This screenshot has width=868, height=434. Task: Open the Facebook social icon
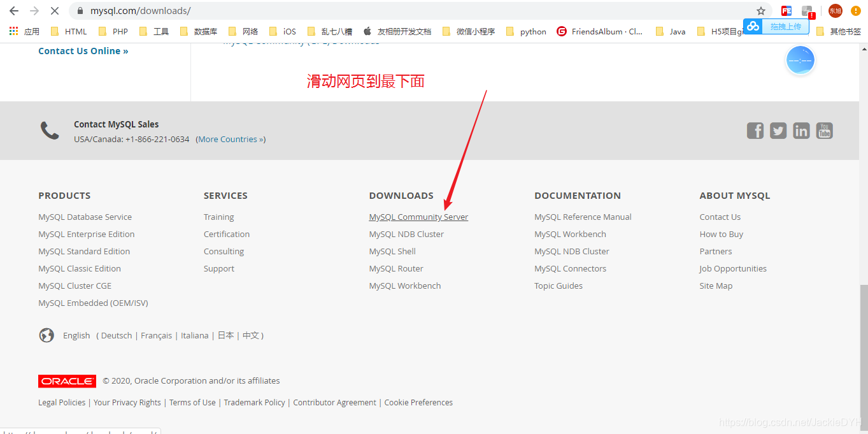[755, 131]
